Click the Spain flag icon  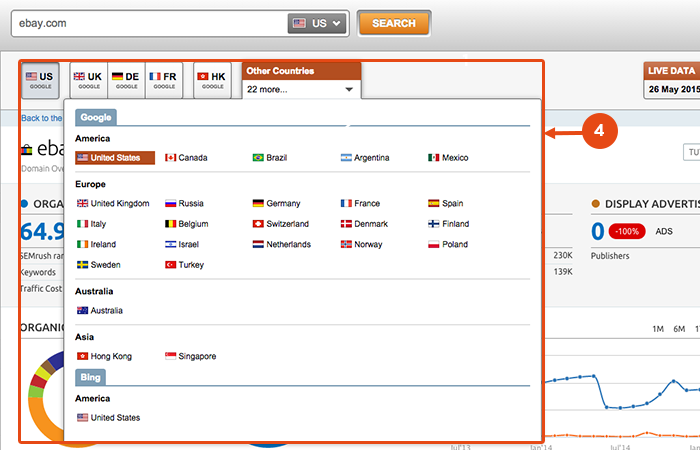[x=433, y=203]
